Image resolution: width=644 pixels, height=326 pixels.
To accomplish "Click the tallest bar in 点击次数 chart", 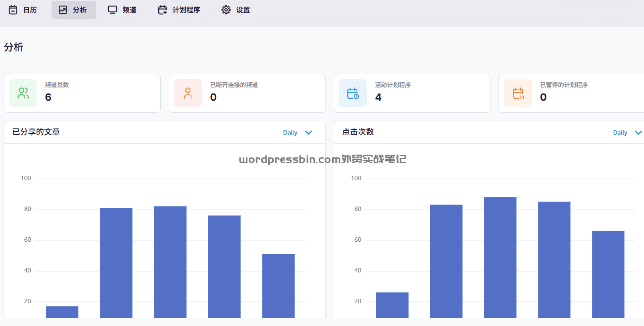I will pos(500,257).
